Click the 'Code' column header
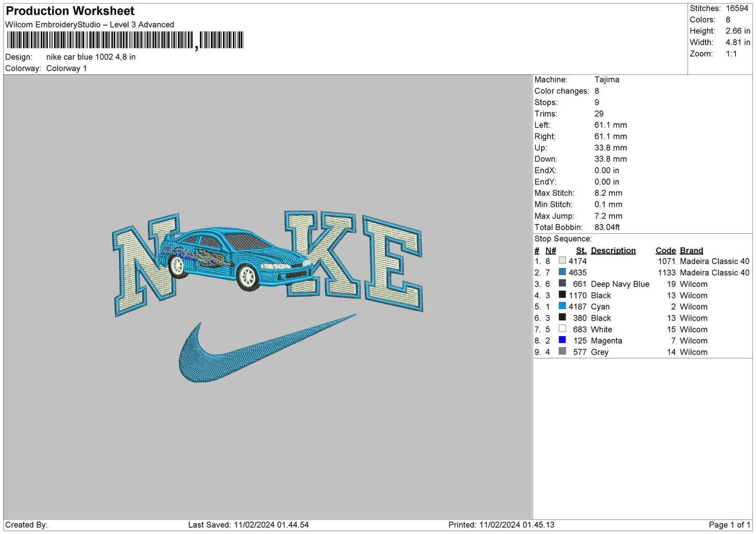756x534 pixels. pyautogui.click(x=665, y=251)
